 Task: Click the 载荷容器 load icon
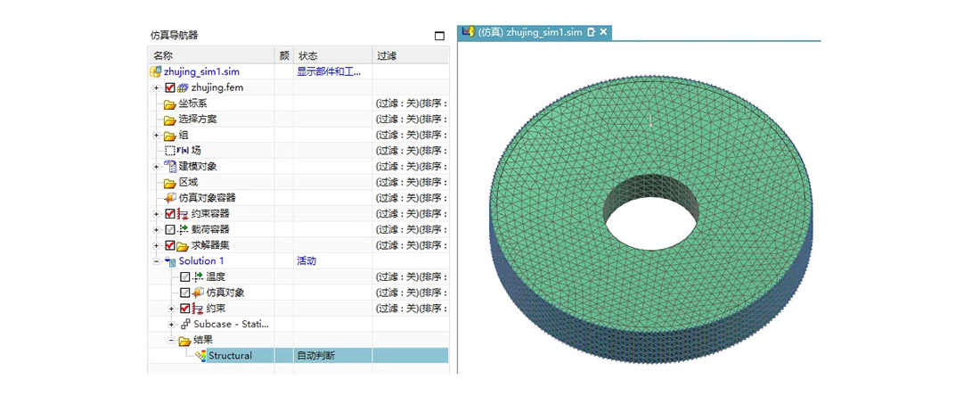pos(183,229)
